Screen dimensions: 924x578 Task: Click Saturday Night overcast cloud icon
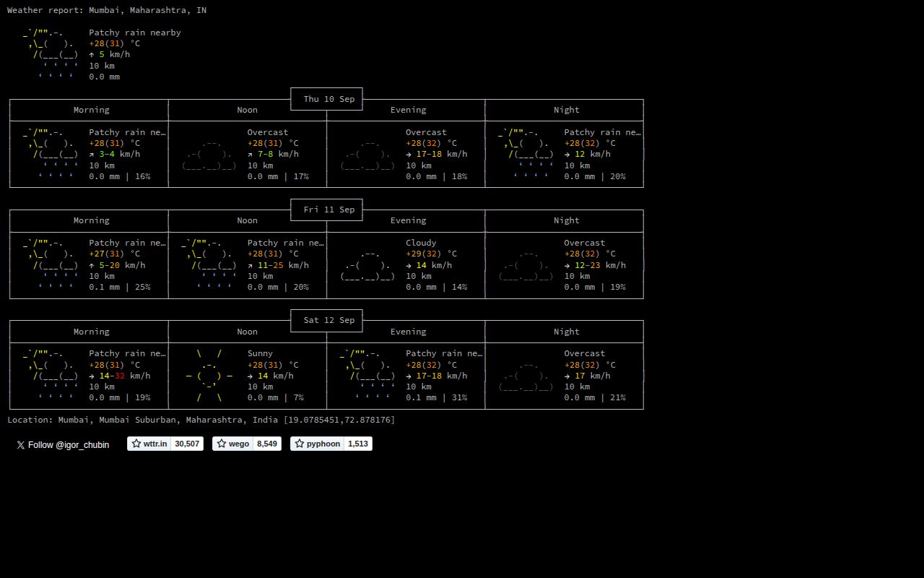tap(526, 375)
